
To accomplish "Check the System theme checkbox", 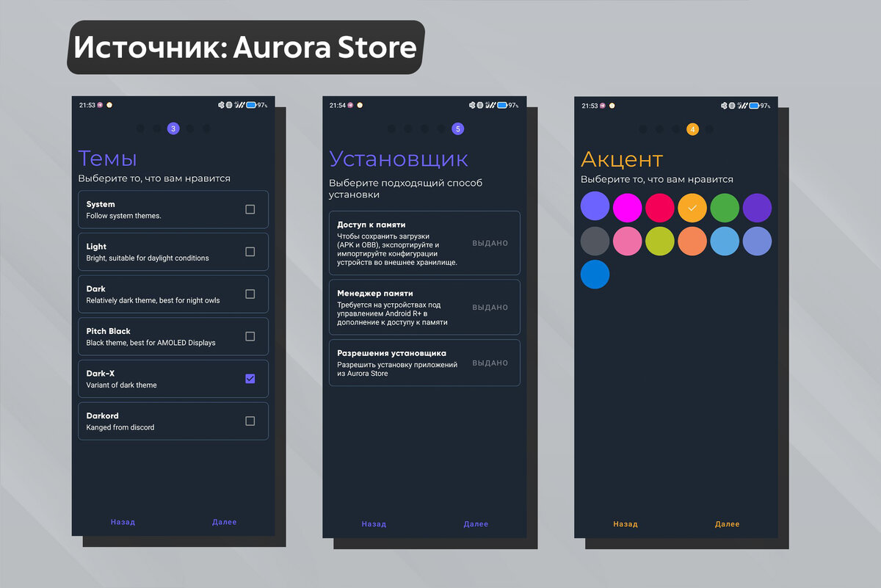I will pyautogui.click(x=250, y=209).
